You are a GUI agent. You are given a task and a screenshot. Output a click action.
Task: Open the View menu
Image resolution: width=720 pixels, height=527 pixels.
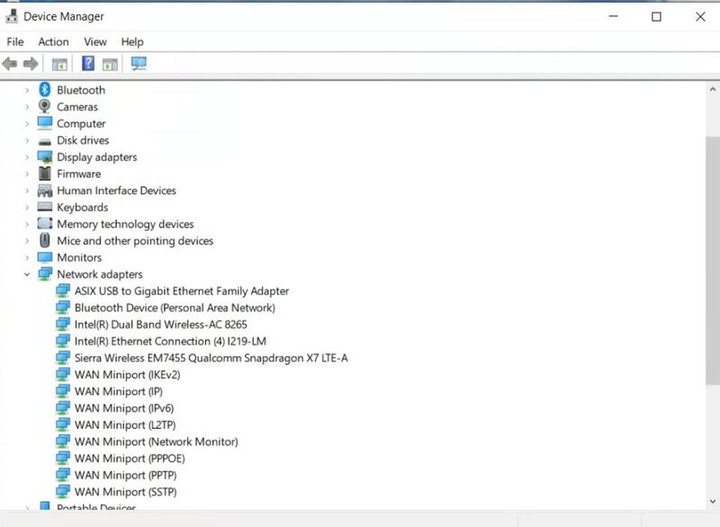(95, 42)
